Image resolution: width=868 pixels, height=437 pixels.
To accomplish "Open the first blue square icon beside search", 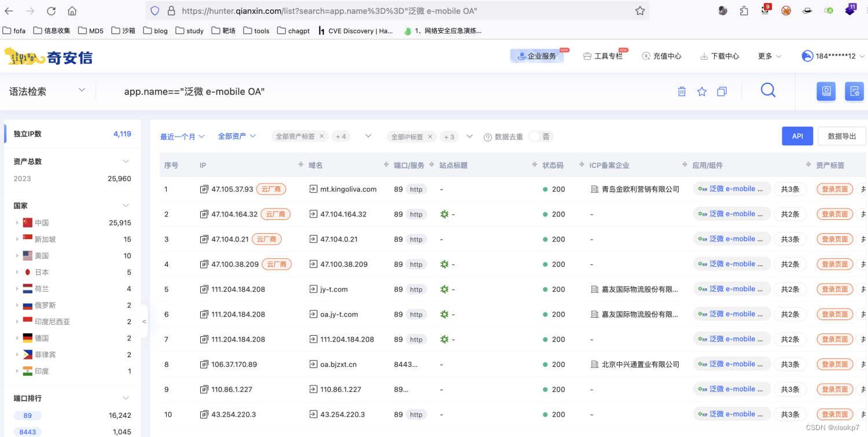I will (x=826, y=91).
